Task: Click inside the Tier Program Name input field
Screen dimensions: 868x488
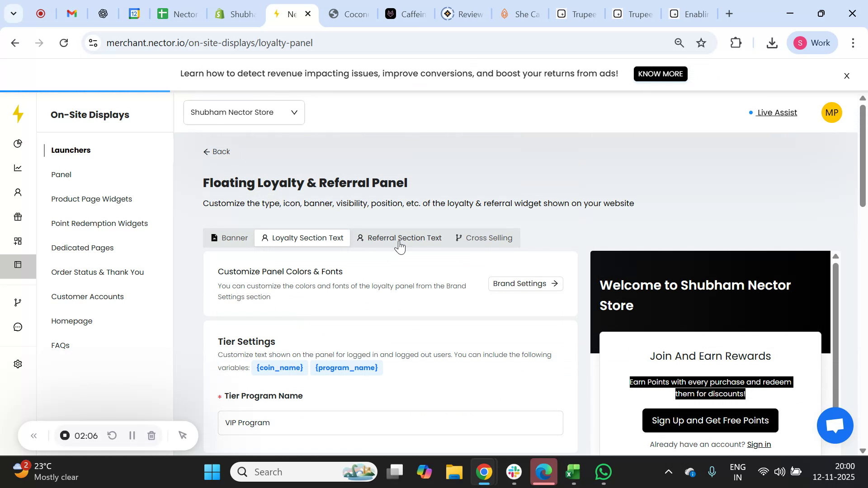Action: (x=390, y=422)
